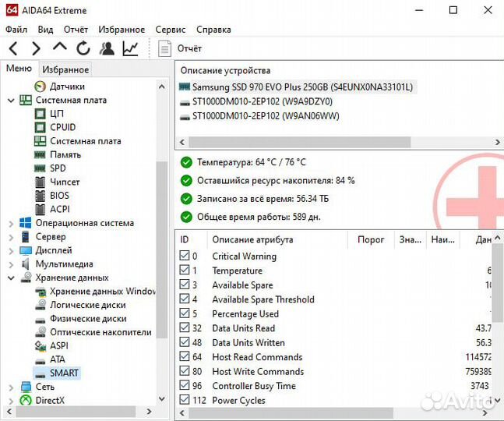Switch to the Избранное sidebar tab
The width and height of the screenshot is (504, 421).
point(65,69)
